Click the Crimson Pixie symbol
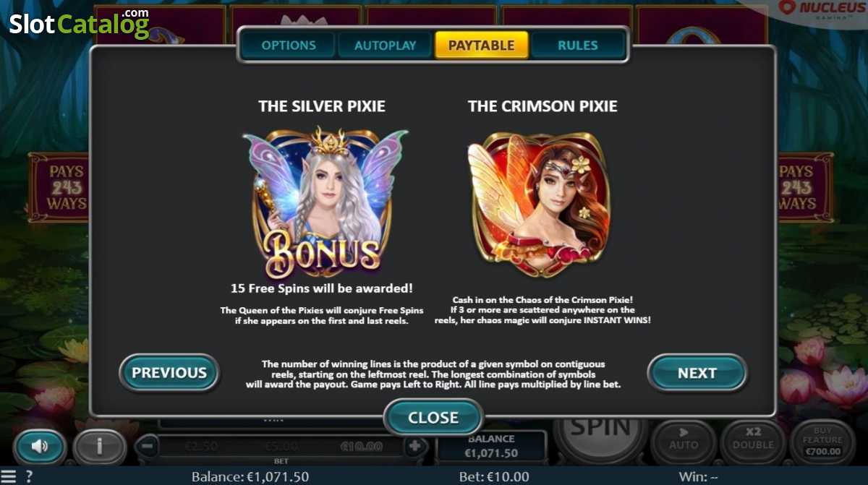The width and height of the screenshot is (868, 485). [x=541, y=204]
